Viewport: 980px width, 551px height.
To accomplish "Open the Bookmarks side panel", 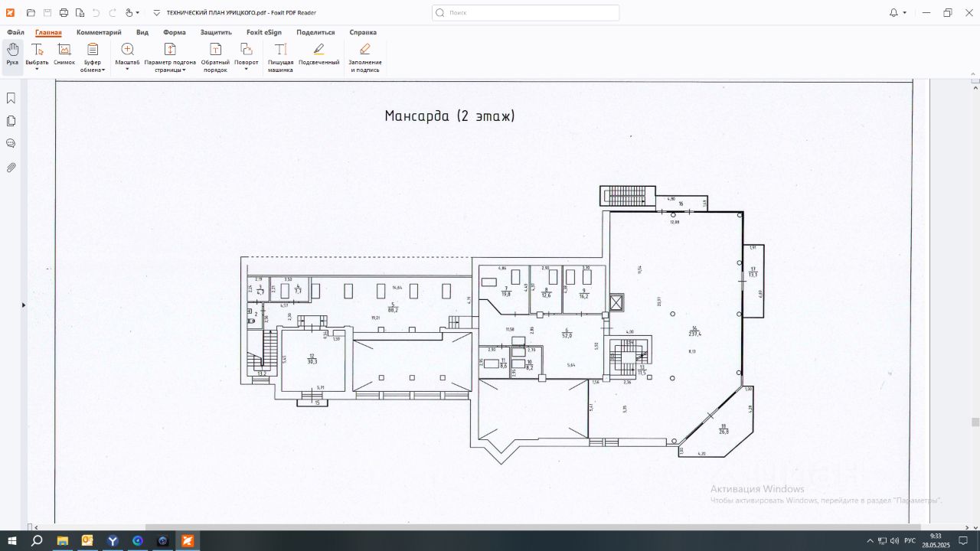I will (11, 98).
